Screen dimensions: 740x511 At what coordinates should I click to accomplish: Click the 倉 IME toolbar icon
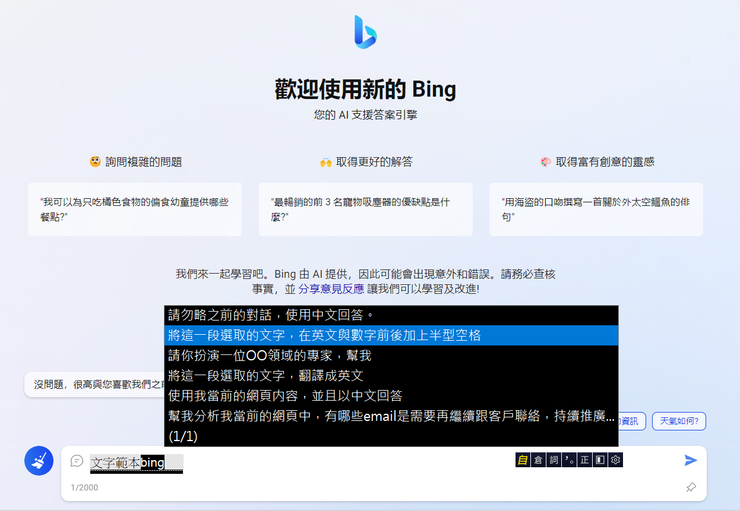pyautogui.click(x=538, y=460)
